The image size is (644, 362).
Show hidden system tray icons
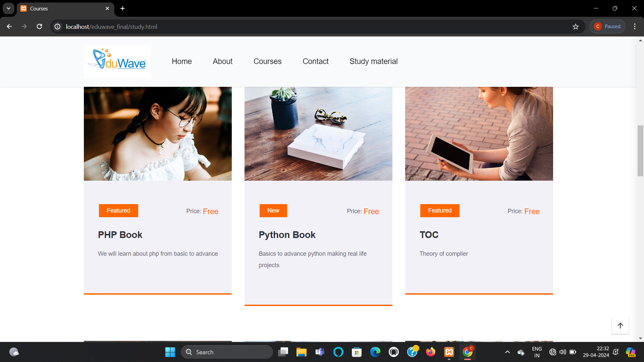[x=507, y=352]
